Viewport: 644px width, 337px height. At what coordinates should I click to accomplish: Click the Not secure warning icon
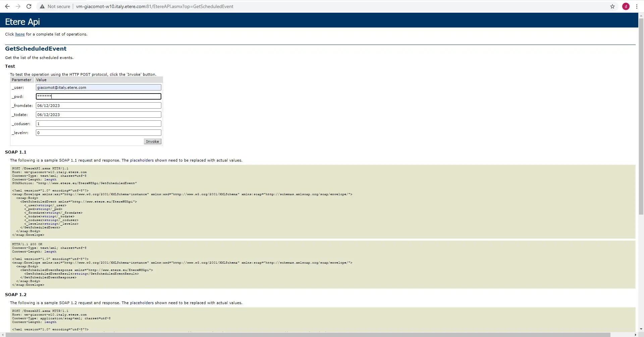(42, 6)
